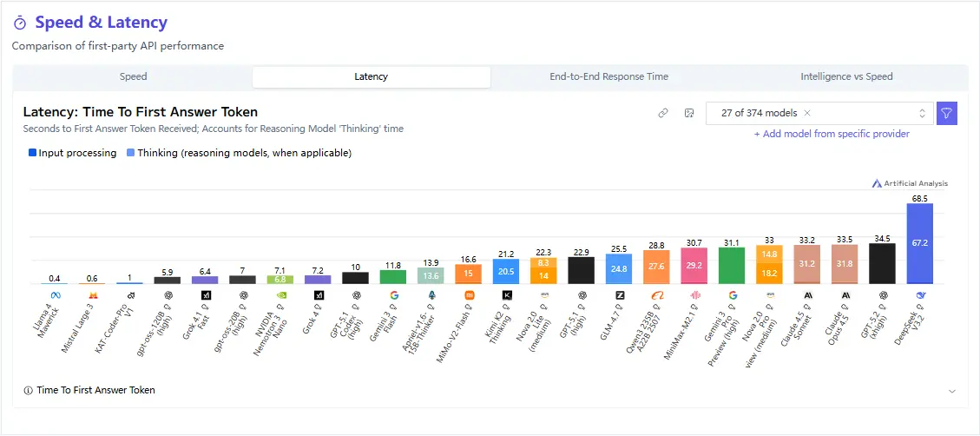Click the Z logo above GLM-4.7

click(620, 294)
